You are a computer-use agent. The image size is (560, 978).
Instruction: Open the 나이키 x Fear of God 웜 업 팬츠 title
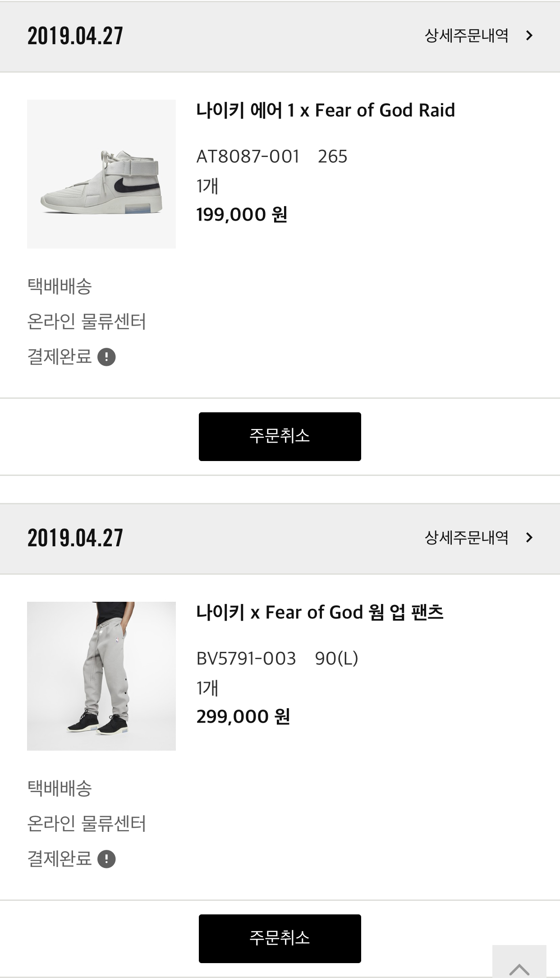click(x=320, y=613)
